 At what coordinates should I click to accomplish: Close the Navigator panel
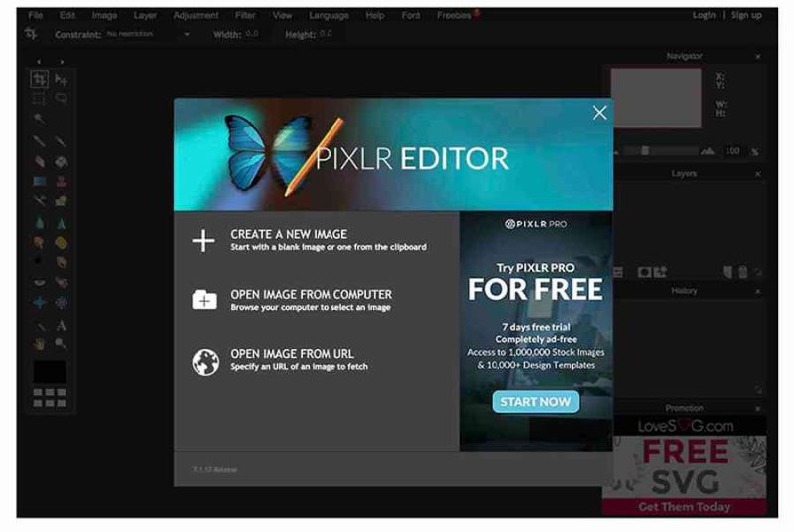757,57
